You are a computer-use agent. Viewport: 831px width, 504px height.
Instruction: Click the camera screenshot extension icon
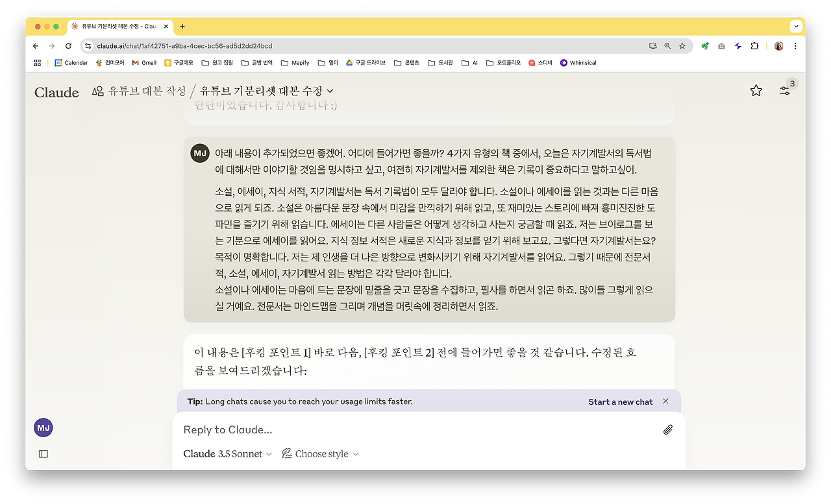(x=721, y=47)
